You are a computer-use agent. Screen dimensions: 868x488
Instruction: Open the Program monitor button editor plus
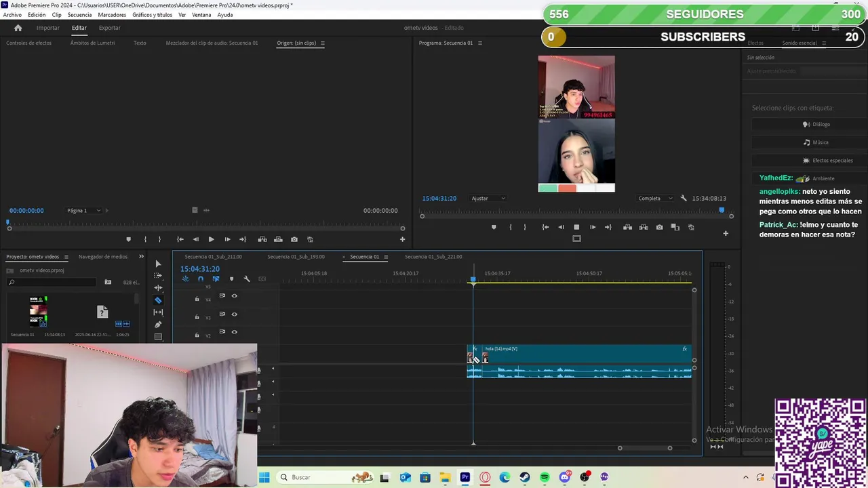point(726,233)
